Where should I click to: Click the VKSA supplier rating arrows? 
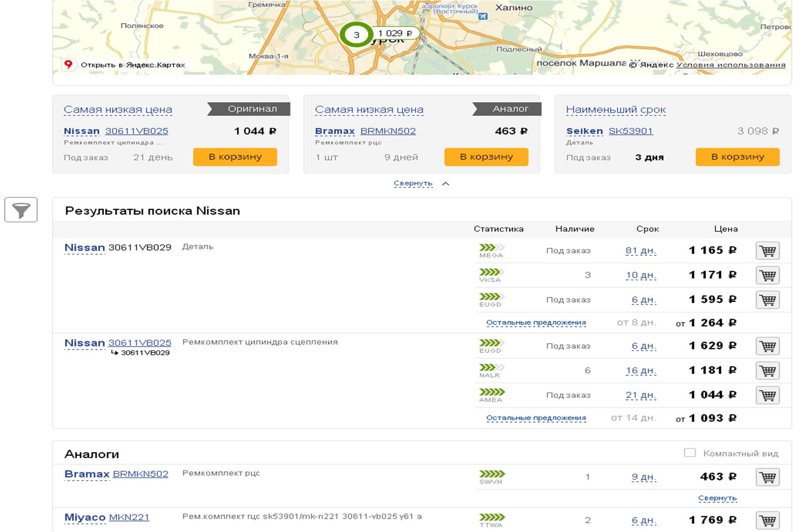coord(492,272)
